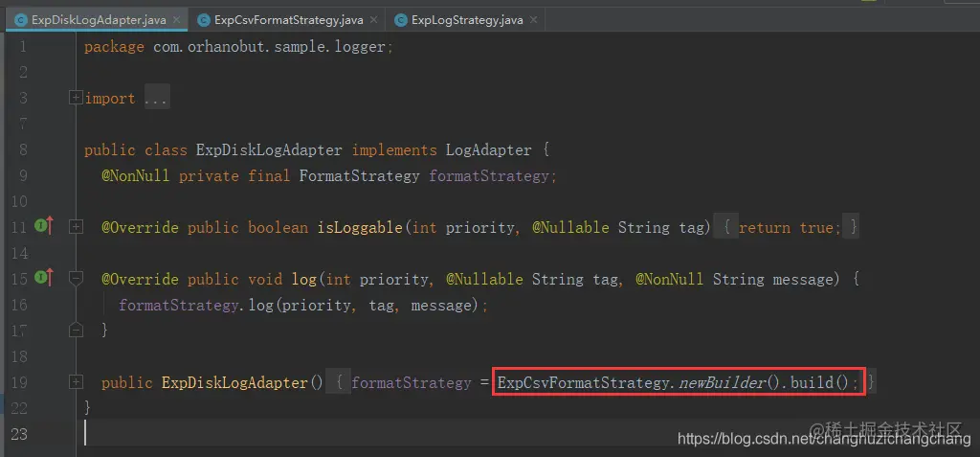Click the ExpDiskLogAdapter.java class file icon
The image size is (980, 457).
coord(21,20)
